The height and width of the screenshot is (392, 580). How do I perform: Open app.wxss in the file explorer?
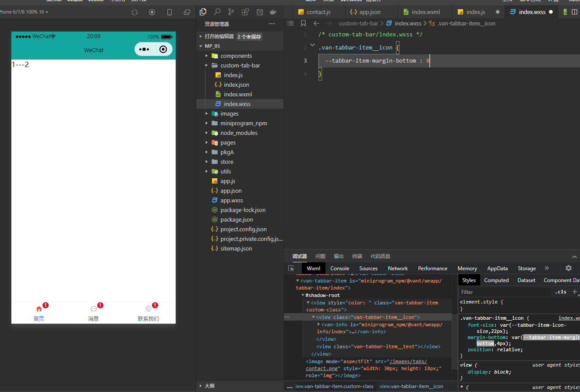click(x=232, y=200)
